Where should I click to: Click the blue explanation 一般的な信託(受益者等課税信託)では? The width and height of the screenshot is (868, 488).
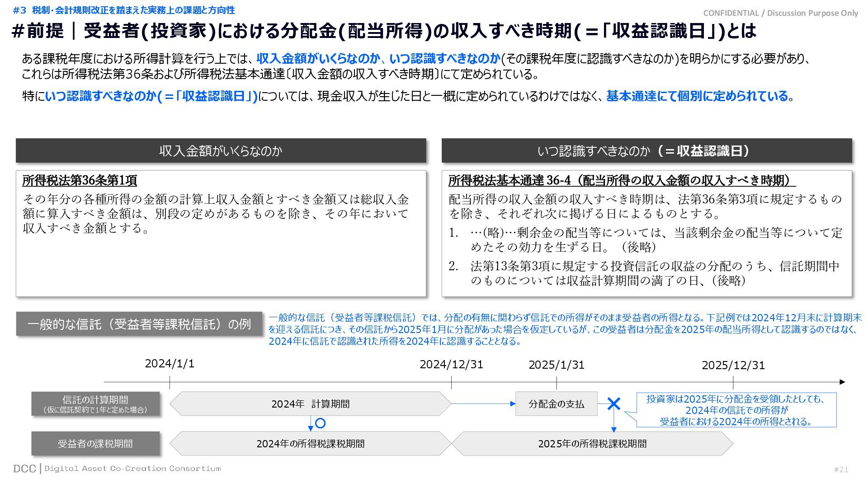pyautogui.click(x=565, y=329)
